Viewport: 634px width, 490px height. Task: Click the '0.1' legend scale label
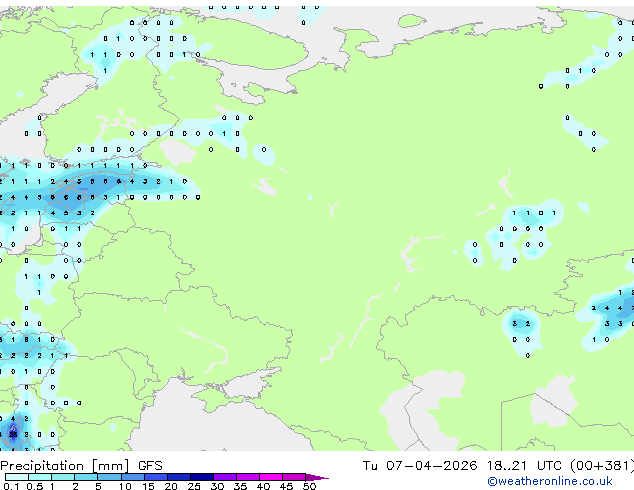pyautogui.click(x=11, y=486)
